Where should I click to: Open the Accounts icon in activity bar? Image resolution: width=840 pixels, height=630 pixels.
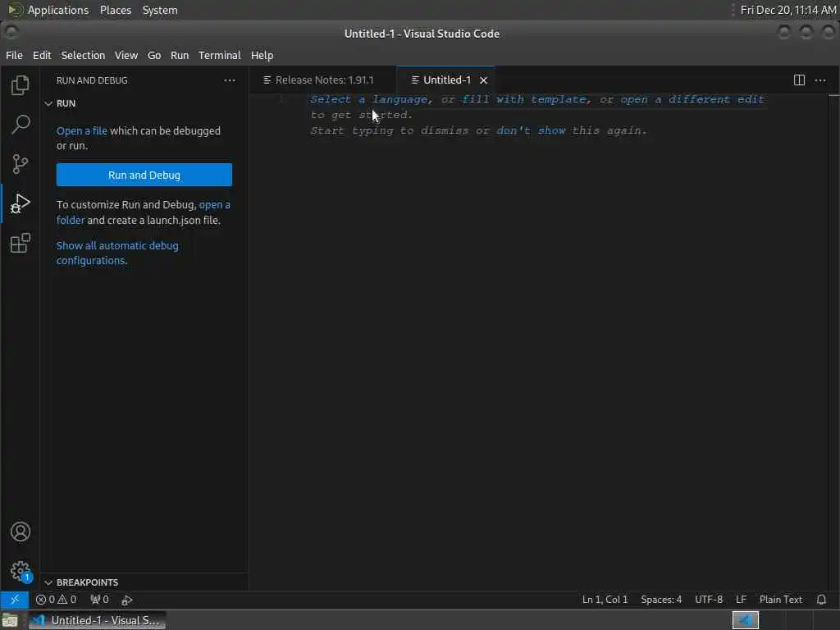pyautogui.click(x=21, y=532)
